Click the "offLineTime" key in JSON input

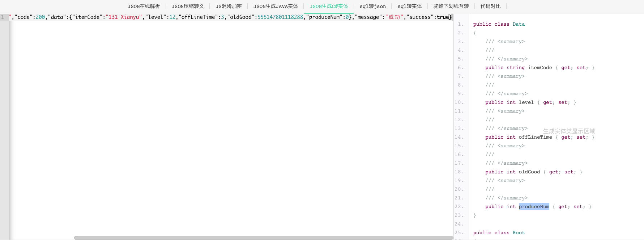(x=198, y=17)
